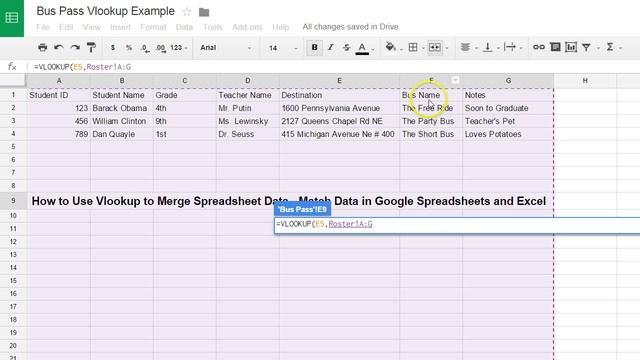Open the Data menu
640x360 pixels.
pos(184,27)
